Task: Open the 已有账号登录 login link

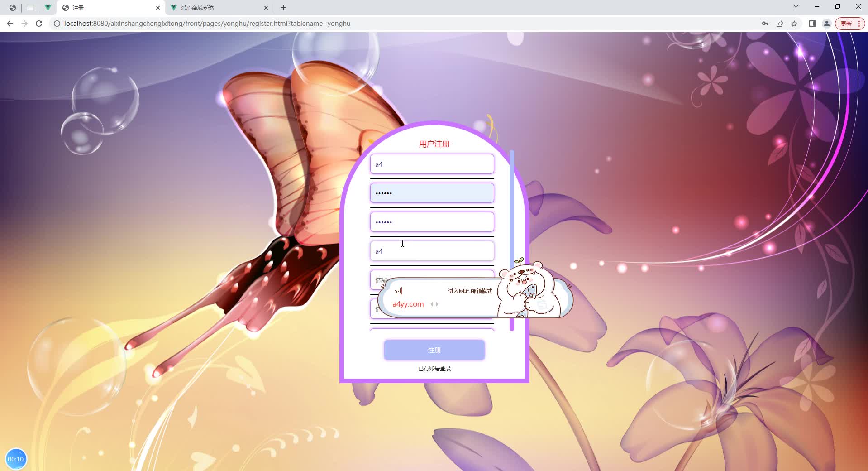Action: (434, 368)
